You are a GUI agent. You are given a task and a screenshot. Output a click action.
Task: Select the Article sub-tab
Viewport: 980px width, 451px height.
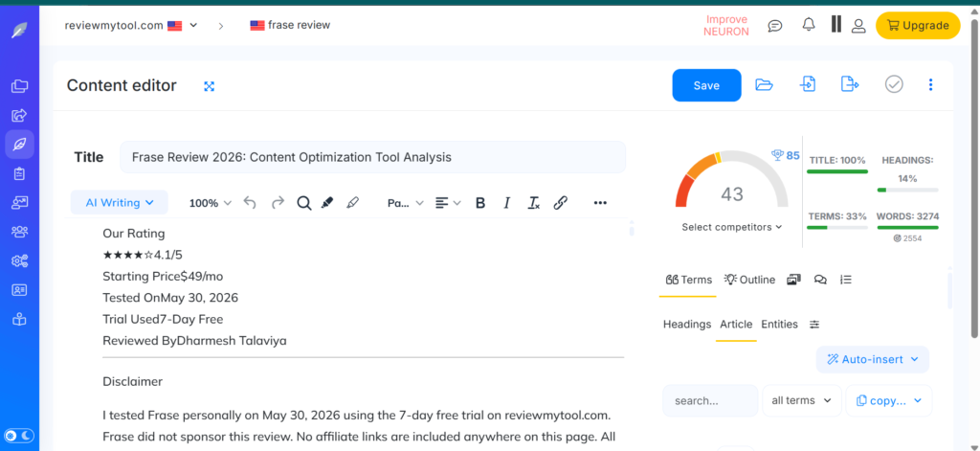coord(736,324)
